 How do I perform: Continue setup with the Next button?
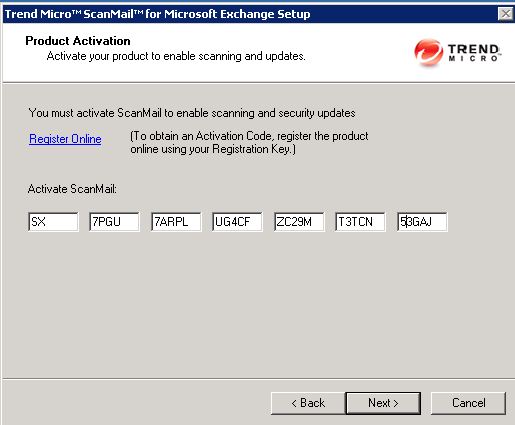[383, 403]
